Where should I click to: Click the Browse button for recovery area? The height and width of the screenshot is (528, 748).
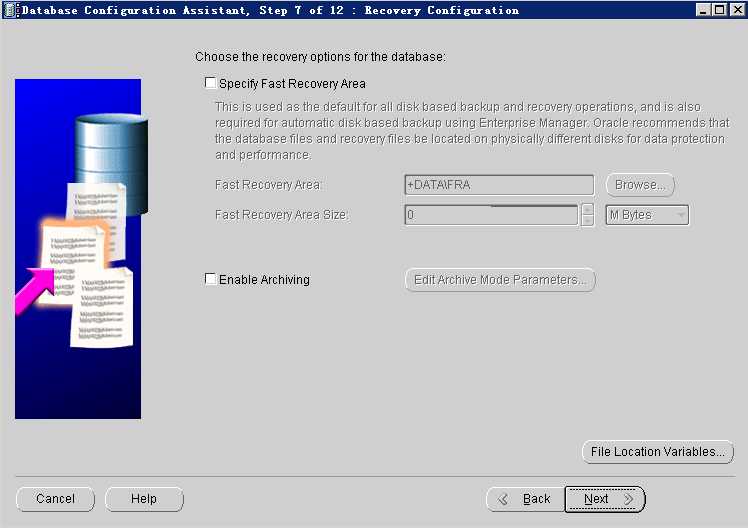pyautogui.click(x=640, y=185)
